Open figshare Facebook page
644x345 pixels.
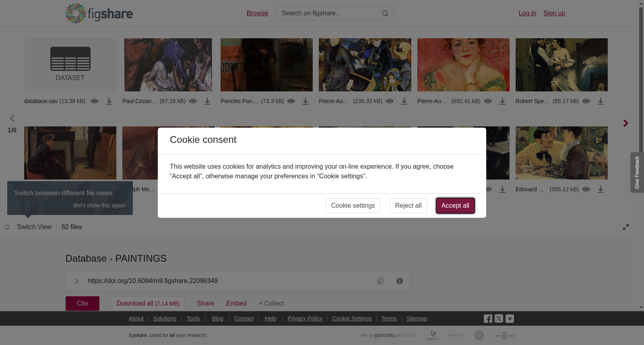488,319
